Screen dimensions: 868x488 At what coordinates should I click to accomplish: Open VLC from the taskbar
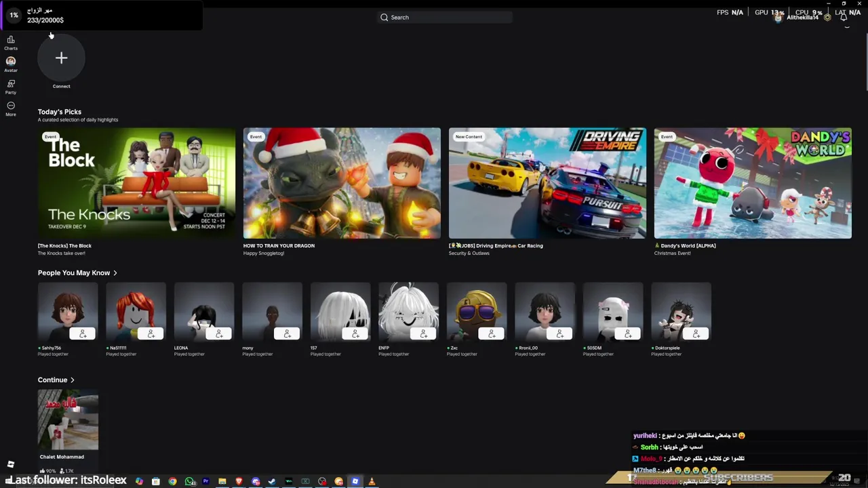tap(372, 481)
